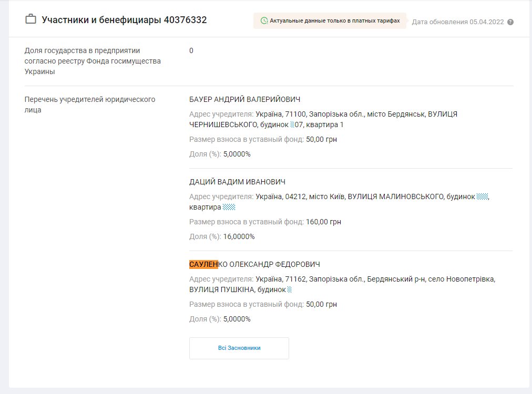Click the clock icon in the tariff notice

pos(264,21)
